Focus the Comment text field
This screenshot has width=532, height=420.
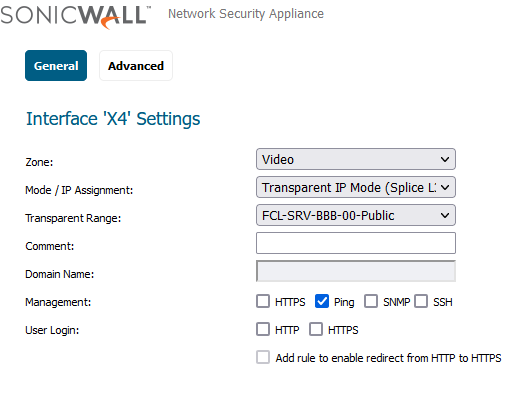tap(356, 243)
